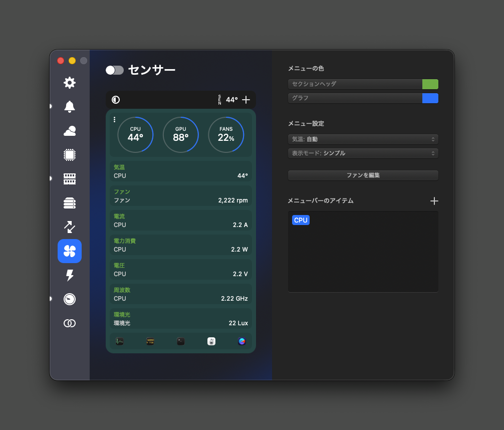
Task: Open Notifications bell section in sidebar
Action: [70, 107]
